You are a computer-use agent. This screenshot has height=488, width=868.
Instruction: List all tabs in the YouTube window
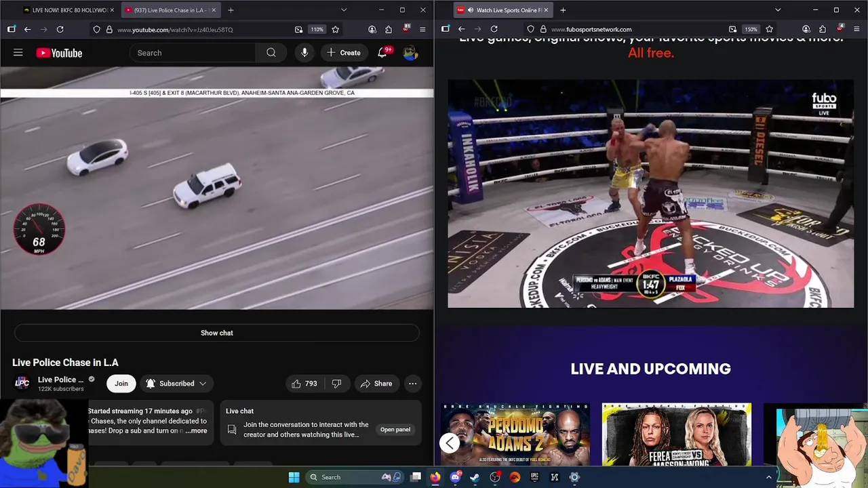[x=344, y=10]
